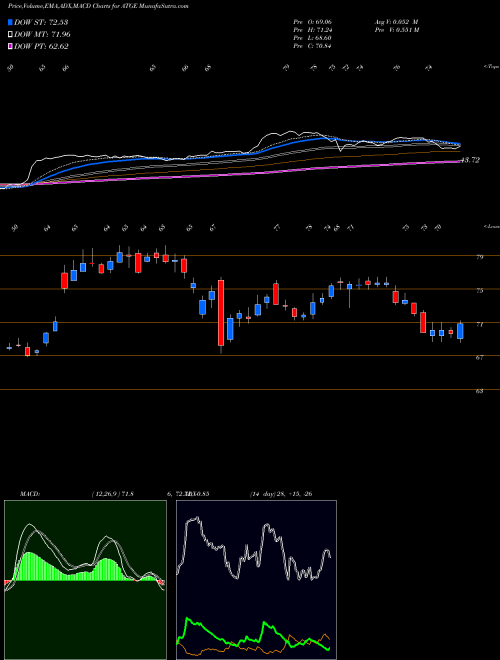Click the 75 price axis label

[479, 290]
